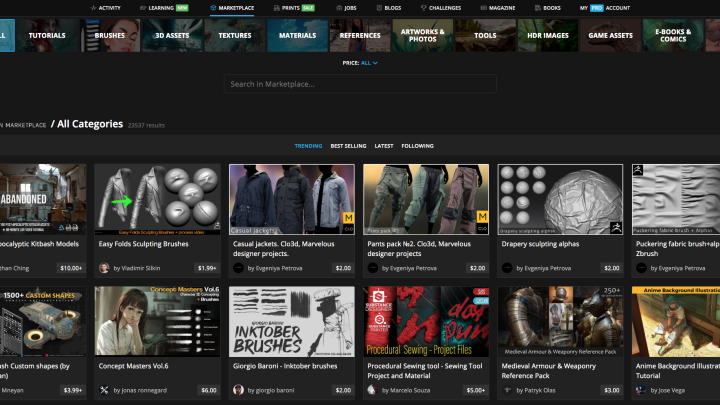Click Vladimir Silkin's author avatar
Viewport: 720px width, 405px height.
click(x=104, y=268)
